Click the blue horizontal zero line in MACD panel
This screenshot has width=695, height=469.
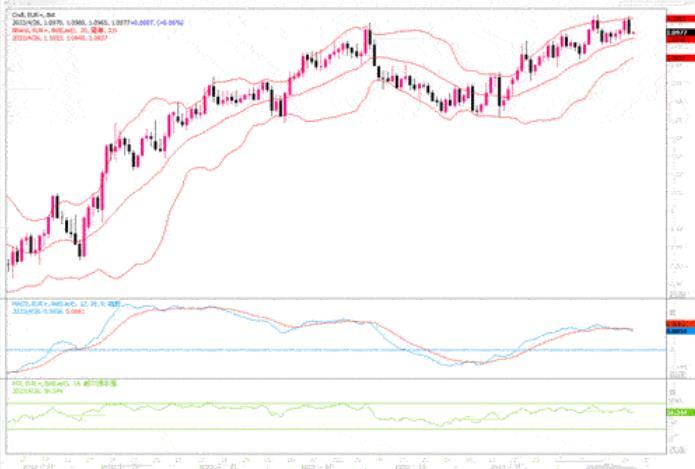pyautogui.click(x=300, y=350)
